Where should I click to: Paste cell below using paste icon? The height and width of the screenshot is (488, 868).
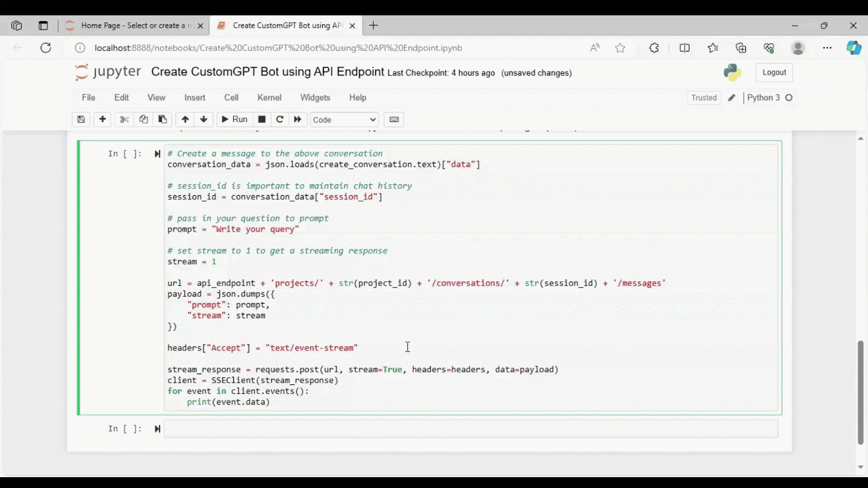[x=162, y=119]
